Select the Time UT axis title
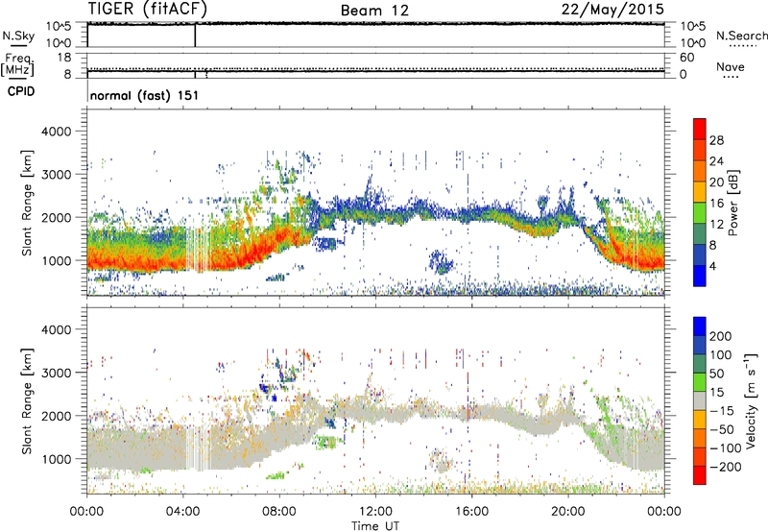The height and width of the screenshot is (532, 768). [375, 526]
